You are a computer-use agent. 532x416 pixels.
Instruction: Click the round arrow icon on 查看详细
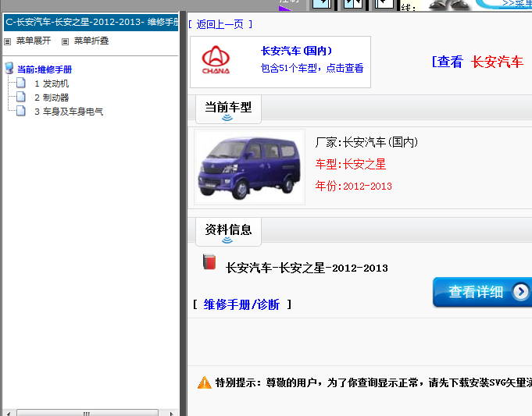pos(521,292)
